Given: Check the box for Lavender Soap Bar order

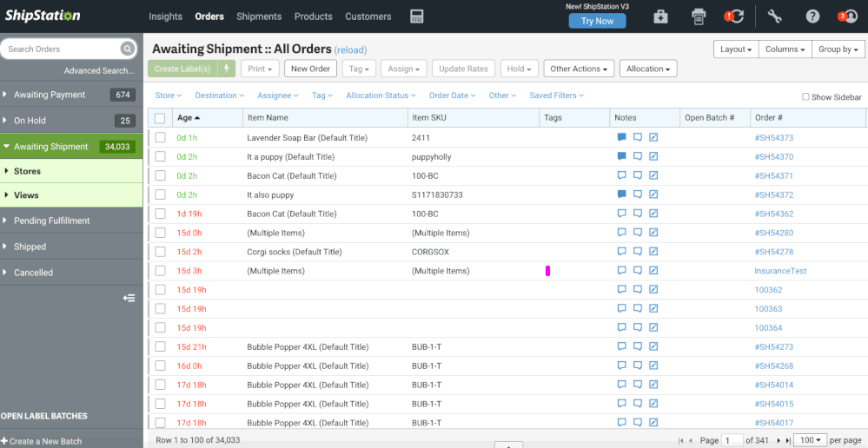Looking at the screenshot, I should 160,137.
